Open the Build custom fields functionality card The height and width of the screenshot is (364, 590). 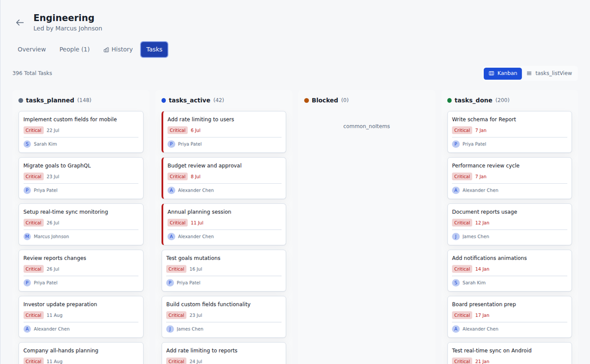coord(224,317)
